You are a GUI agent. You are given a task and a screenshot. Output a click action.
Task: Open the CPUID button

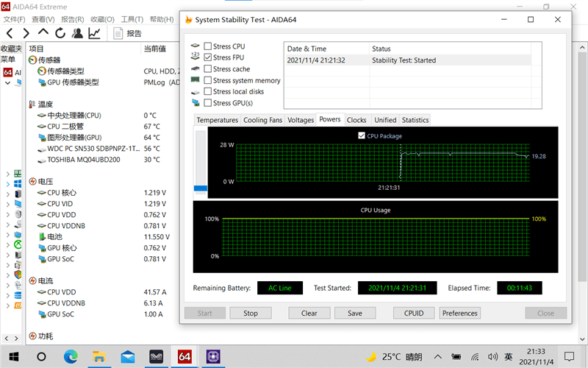coord(414,314)
